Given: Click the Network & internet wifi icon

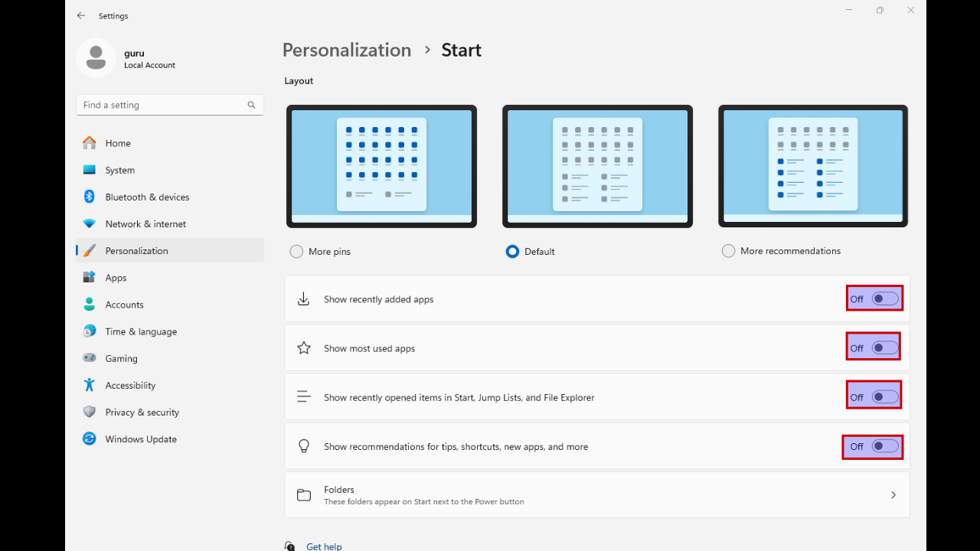Looking at the screenshot, I should coord(90,223).
